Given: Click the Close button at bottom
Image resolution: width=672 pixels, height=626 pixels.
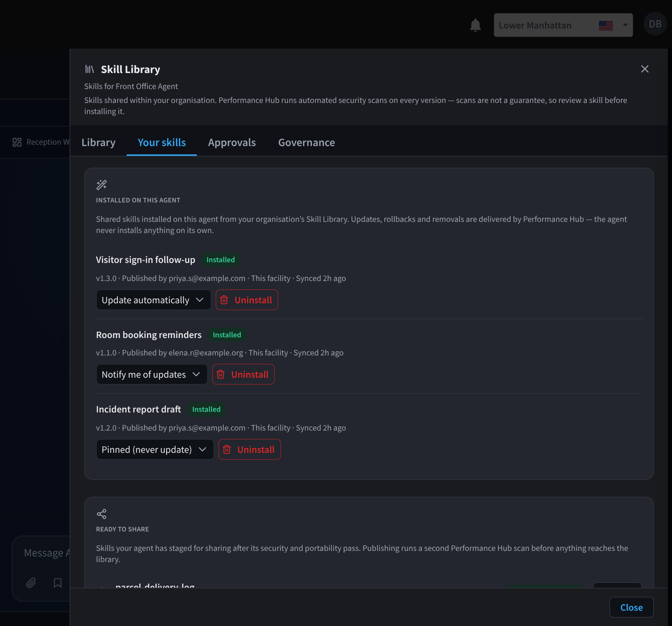Looking at the screenshot, I should point(631,607).
